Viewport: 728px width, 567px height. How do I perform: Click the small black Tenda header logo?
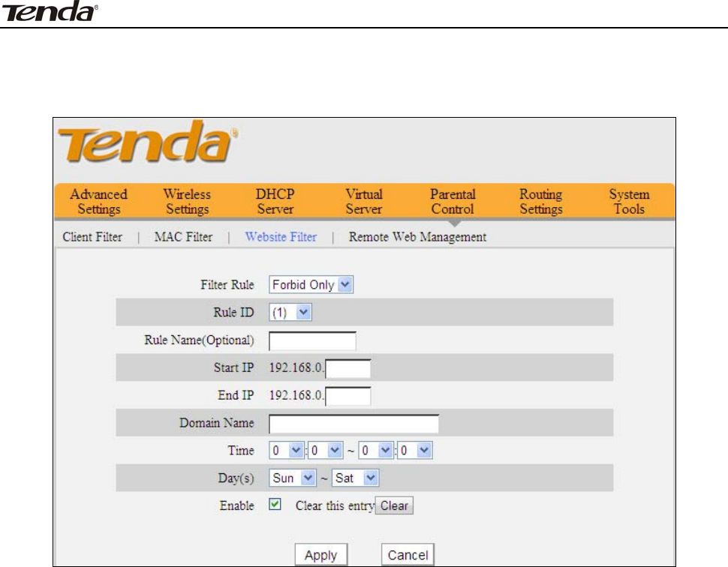[50, 12]
